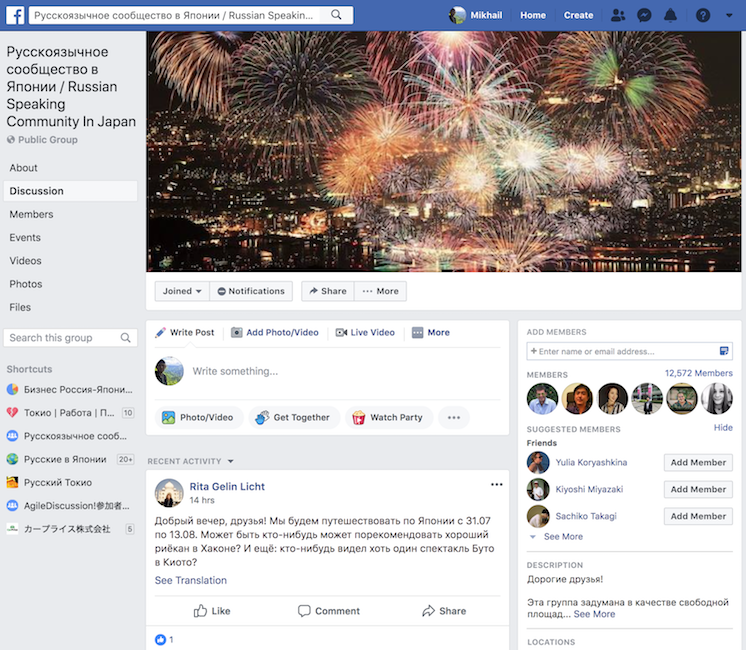The width and height of the screenshot is (746, 650).
Task: Open Sachiko Takagi's profile link
Action: [x=586, y=516]
